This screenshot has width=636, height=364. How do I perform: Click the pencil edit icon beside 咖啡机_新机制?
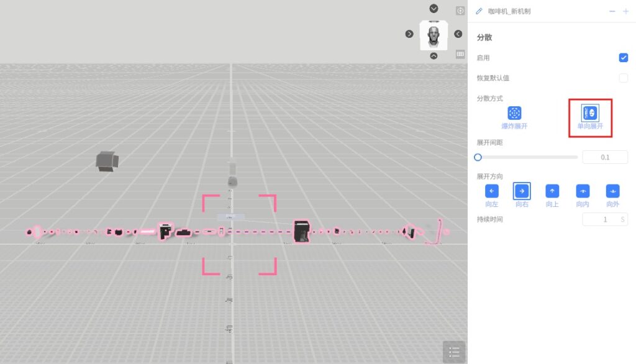point(479,11)
